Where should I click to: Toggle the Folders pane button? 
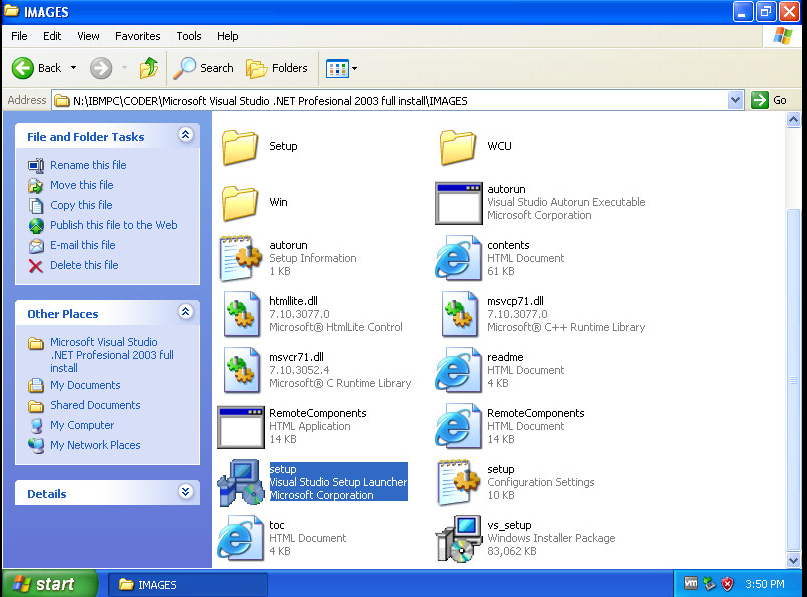(277, 68)
